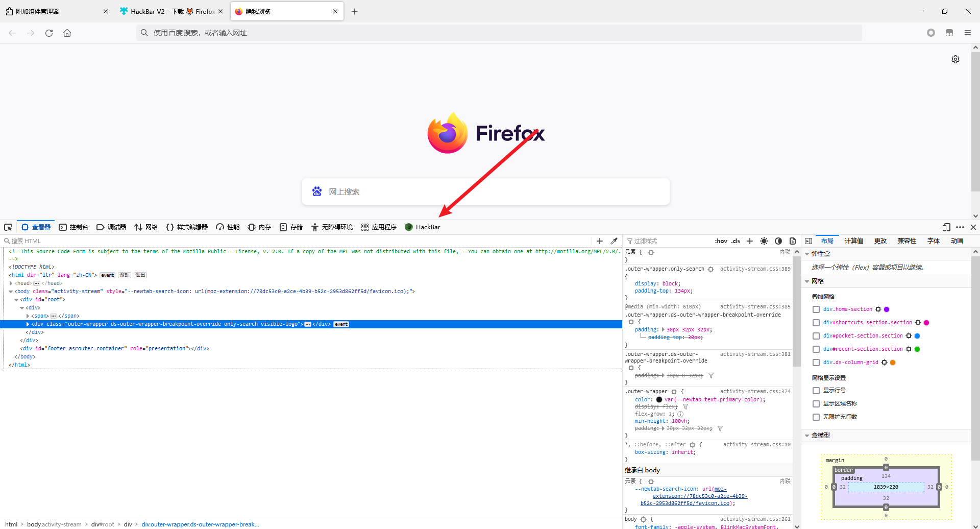Expand the head element node
The height and width of the screenshot is (529, 980).
11,283
